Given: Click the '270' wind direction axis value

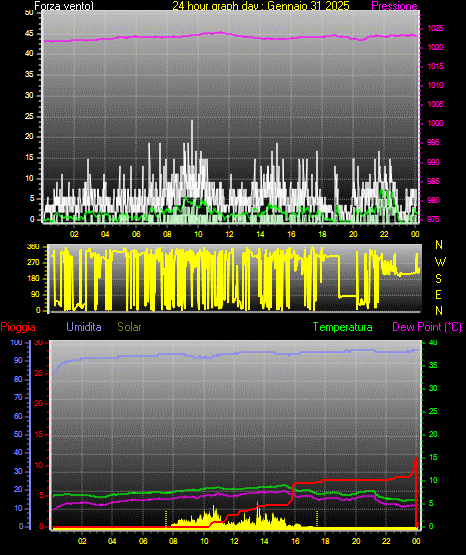Looking at the screenshot, I should pyautogui.click(x=33, y=263).
